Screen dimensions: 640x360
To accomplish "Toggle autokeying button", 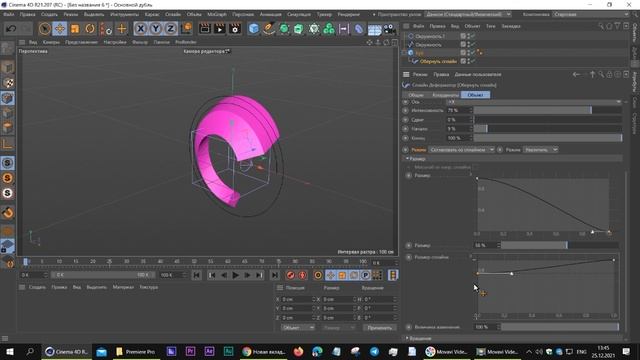I will coord(302,275).
